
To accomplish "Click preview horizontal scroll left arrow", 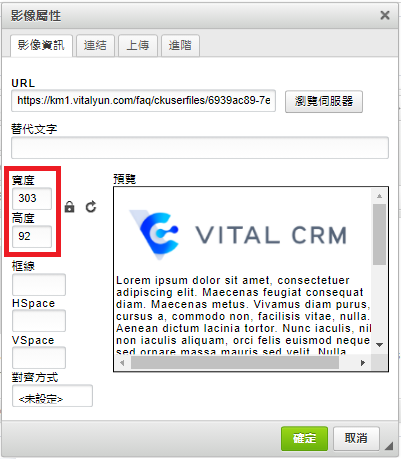I will [x=122, y=363].
